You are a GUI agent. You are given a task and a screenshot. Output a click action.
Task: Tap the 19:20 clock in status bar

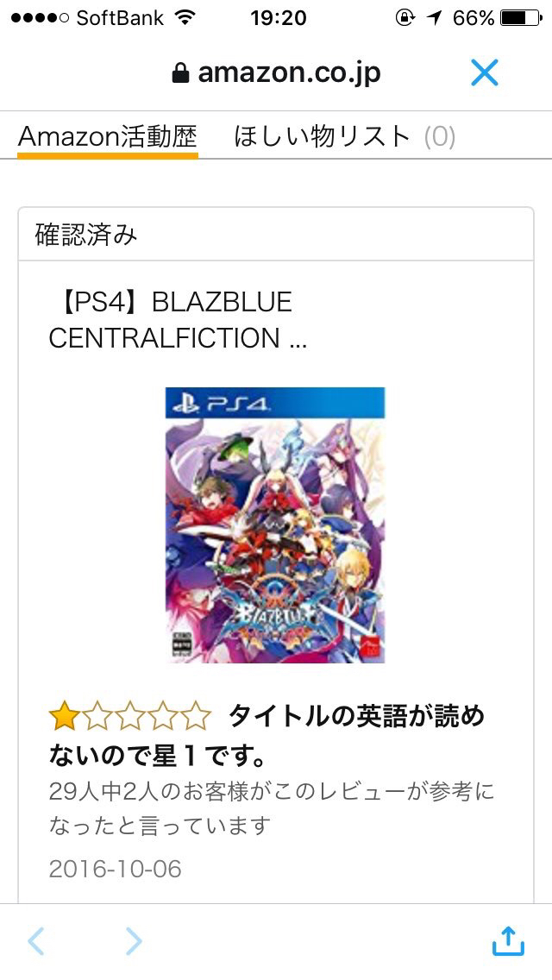(279, 17)
